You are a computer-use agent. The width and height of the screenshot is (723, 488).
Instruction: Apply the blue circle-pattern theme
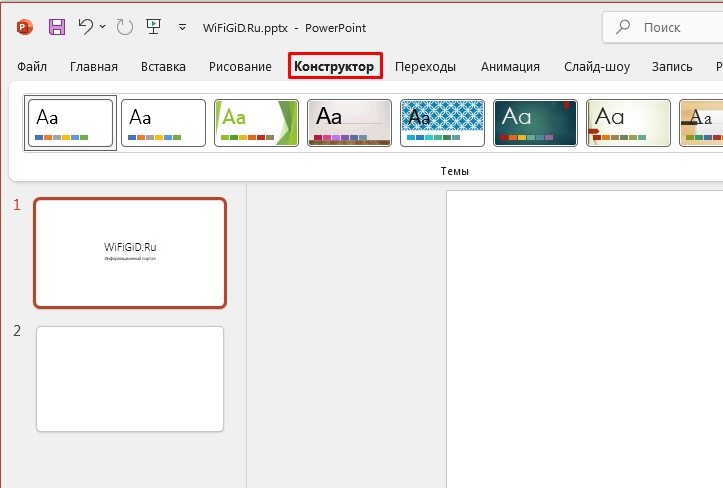442,123
